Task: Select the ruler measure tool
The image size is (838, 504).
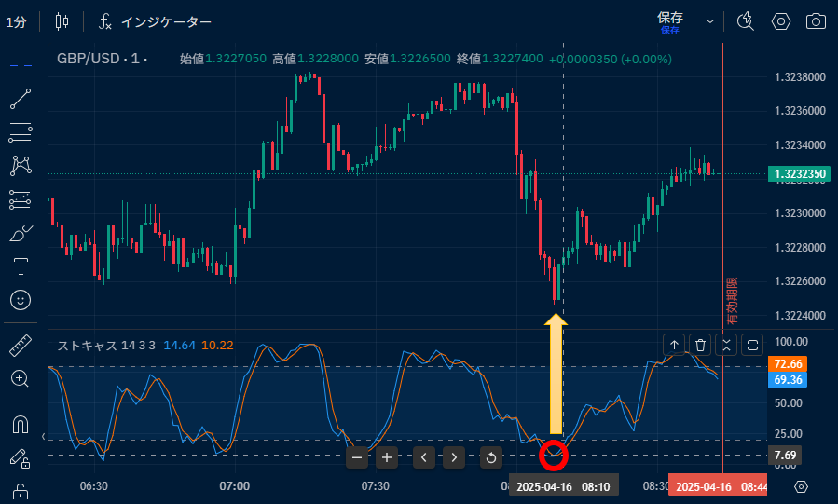Action: pyautogui.click(x=21, y=346)
